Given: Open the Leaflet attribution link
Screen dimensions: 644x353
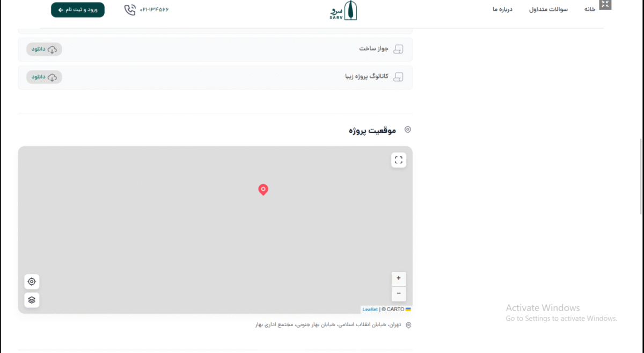Looking at the screenshot, I should (370, 309).
